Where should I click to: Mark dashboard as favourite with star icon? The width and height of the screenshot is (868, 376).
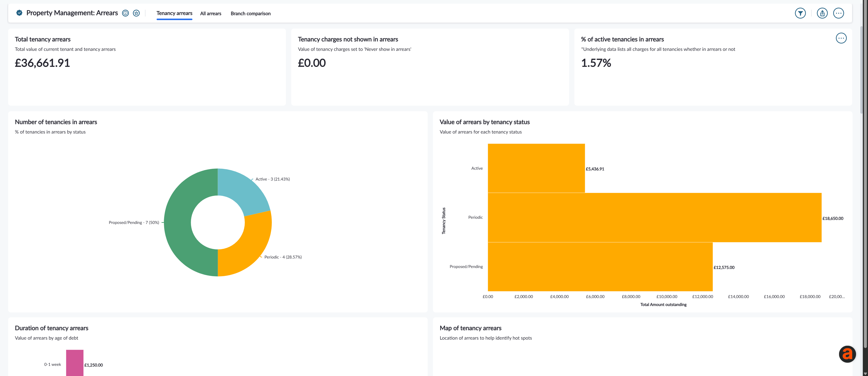tap(136, 13)
